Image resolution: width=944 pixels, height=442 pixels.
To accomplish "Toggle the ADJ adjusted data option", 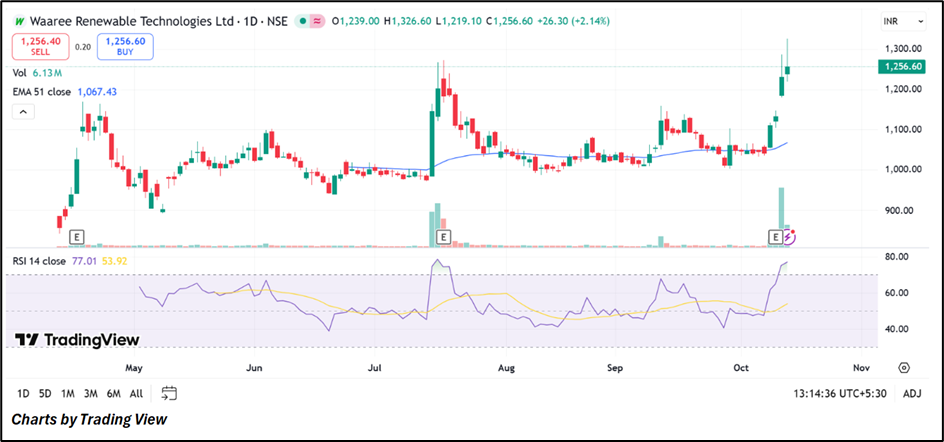I will pyautogui.click(x=911, y=393).
